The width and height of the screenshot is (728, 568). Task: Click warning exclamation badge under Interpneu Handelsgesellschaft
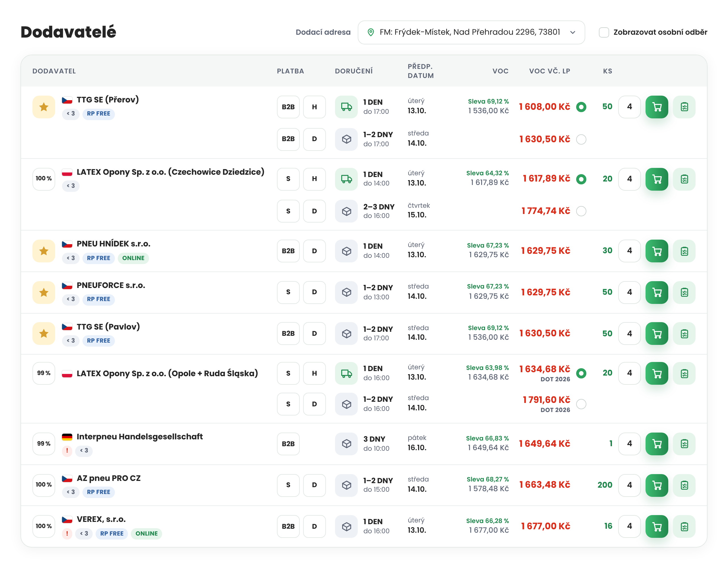click(x=67, y=450)
